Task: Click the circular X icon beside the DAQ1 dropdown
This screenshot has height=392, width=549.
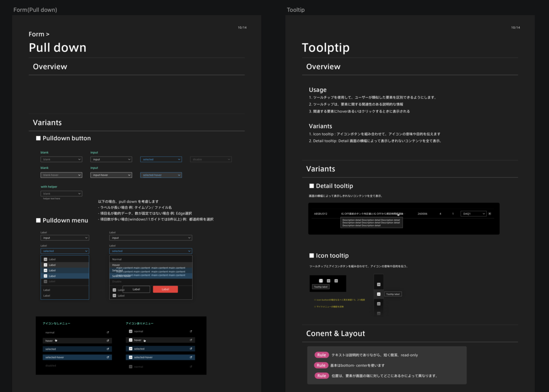Action: point(490,214)
